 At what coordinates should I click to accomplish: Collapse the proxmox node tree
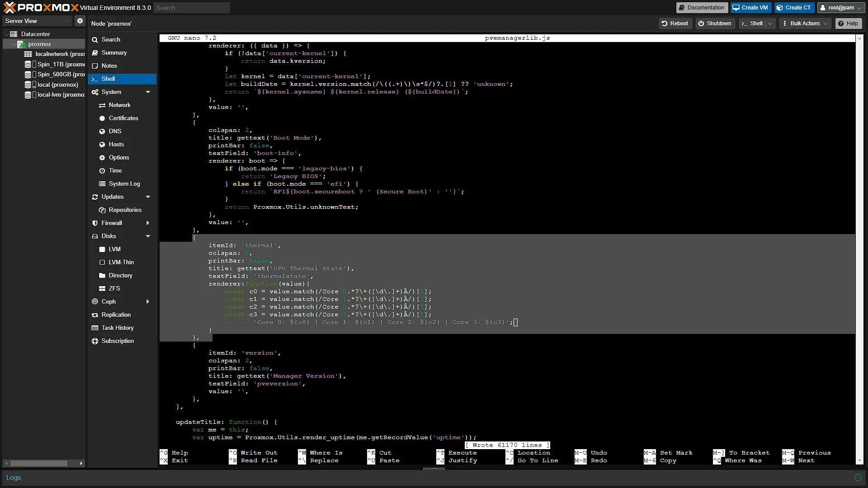coord(14,44)
